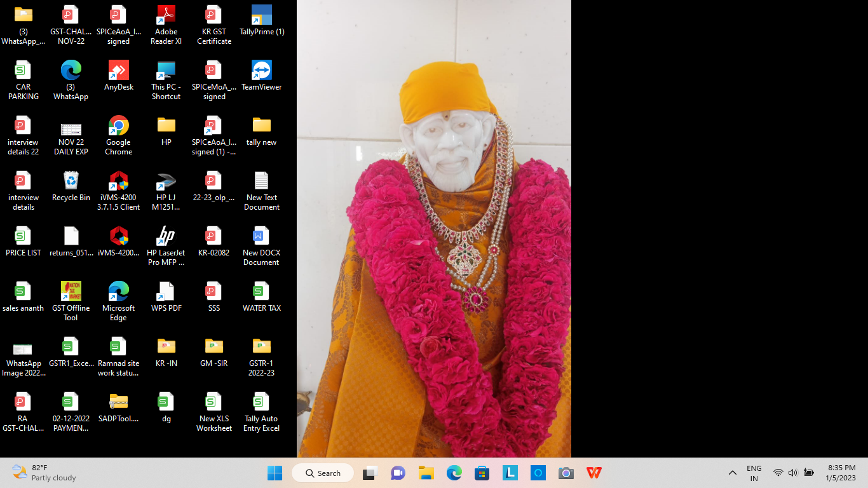Click the volume speaker tray icon
Image resolution: width=868 pixels, height=488 pixels.
pyautogui.click(x=793, y=473)
